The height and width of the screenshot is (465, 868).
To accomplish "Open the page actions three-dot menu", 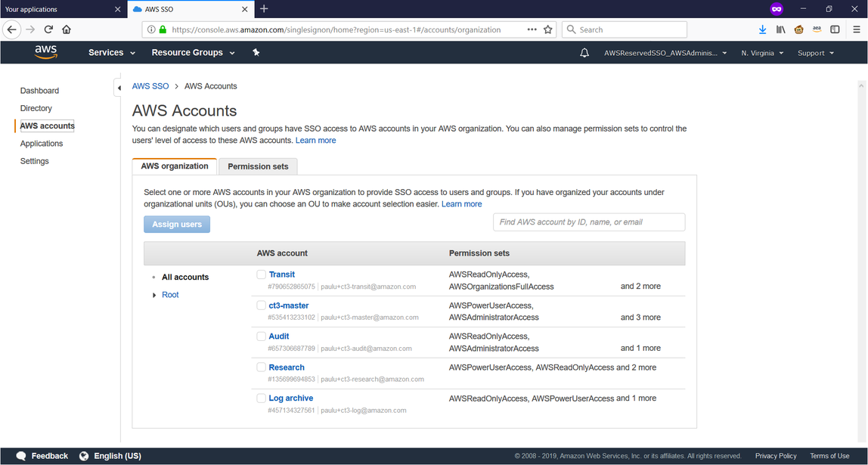I will pos(532,29).
